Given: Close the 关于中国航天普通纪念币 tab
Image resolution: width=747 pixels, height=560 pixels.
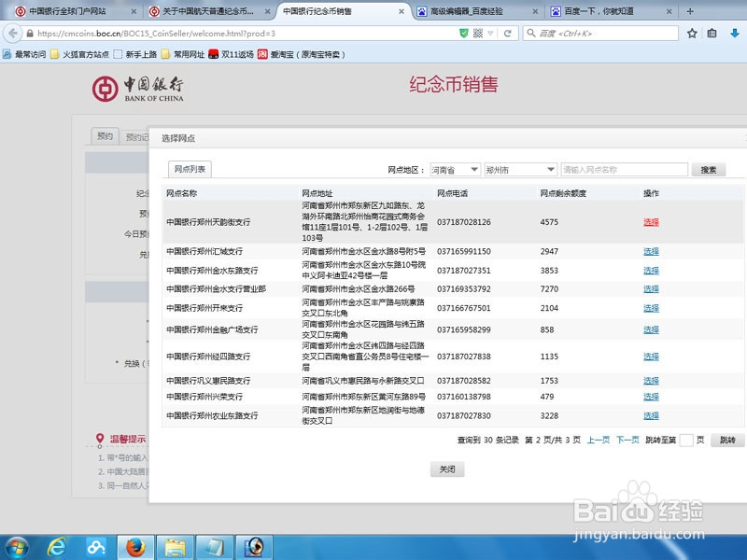Looking at the screenshot, I should tap(267, 11).
